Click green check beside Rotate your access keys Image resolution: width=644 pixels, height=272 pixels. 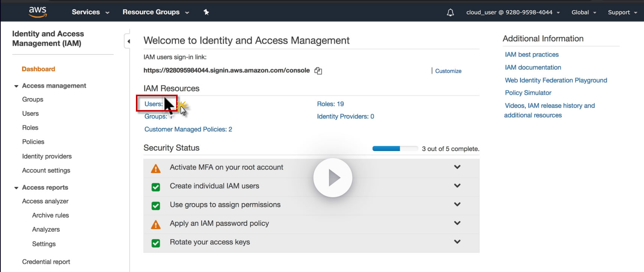(155, 243)
